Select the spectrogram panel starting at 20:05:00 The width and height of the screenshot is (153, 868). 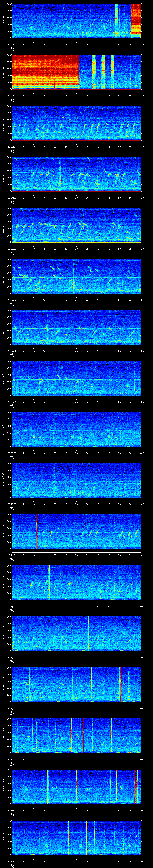pos(77,225)
